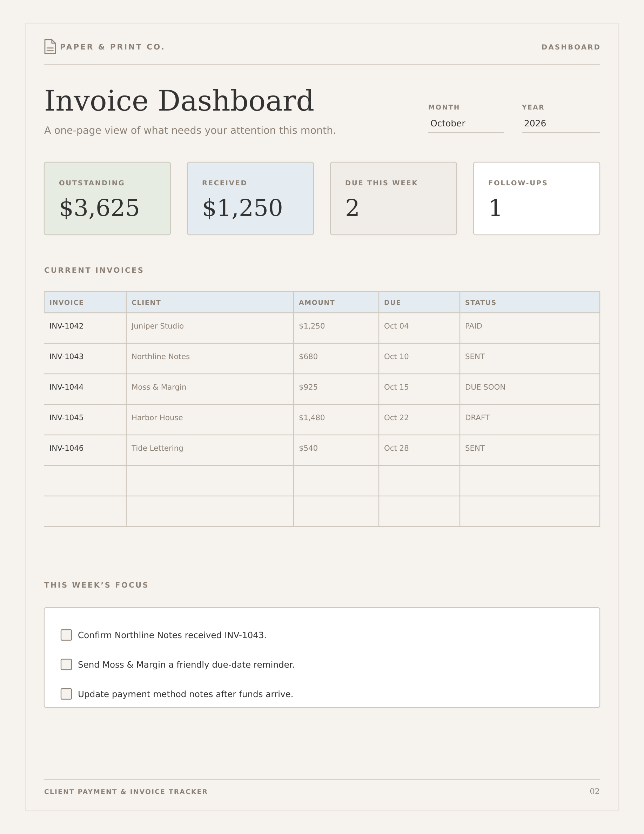Viewport: 644px width, 834px height.
Task: Check the Send Moss & Margin reminder checkbox
Action: 66,664
